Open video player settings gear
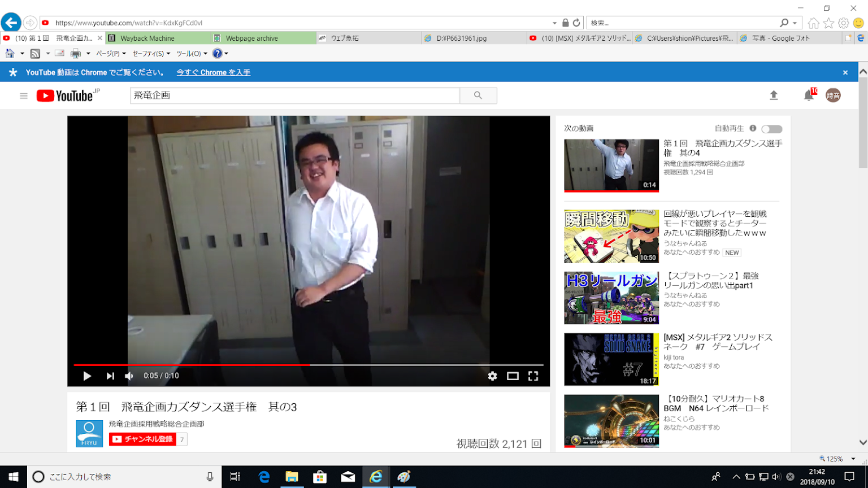 [x=492, y=376]
